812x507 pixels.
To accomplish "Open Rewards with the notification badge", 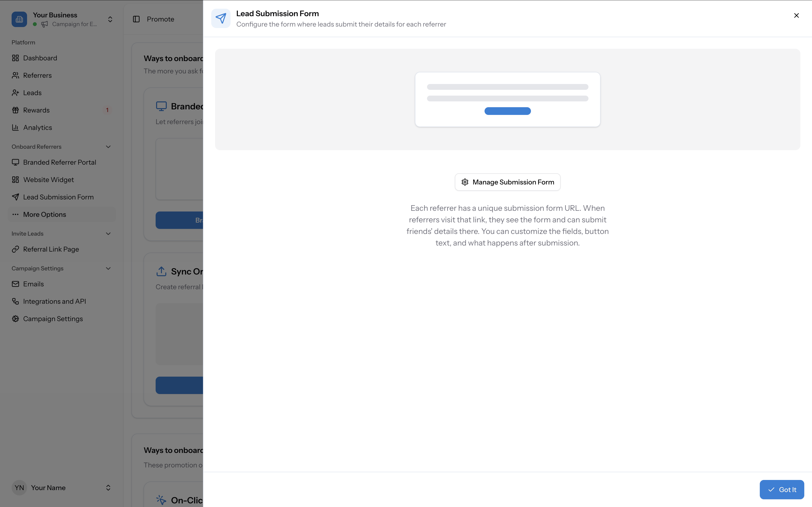I will pyautogui.click(x=36, y=110).
